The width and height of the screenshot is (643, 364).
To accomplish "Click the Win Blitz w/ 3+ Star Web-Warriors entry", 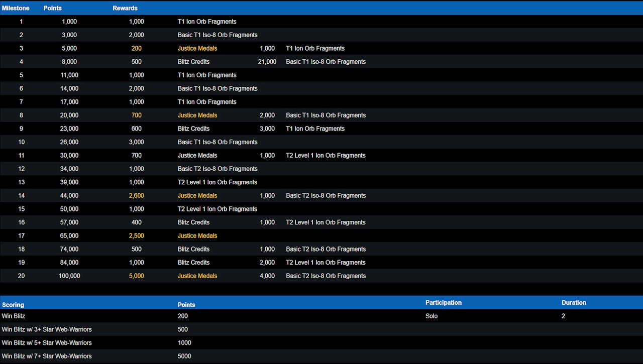I will click(47, 329).
